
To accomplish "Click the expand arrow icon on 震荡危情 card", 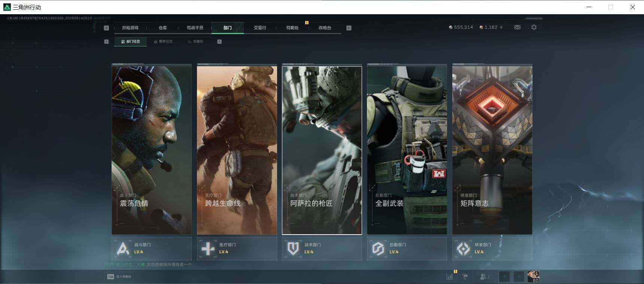I will [117, 187].
